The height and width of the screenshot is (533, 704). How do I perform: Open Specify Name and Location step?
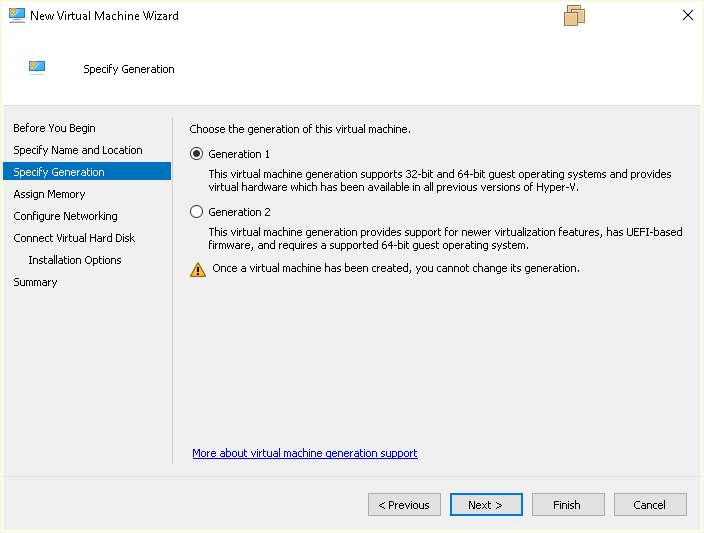(78, 150)
